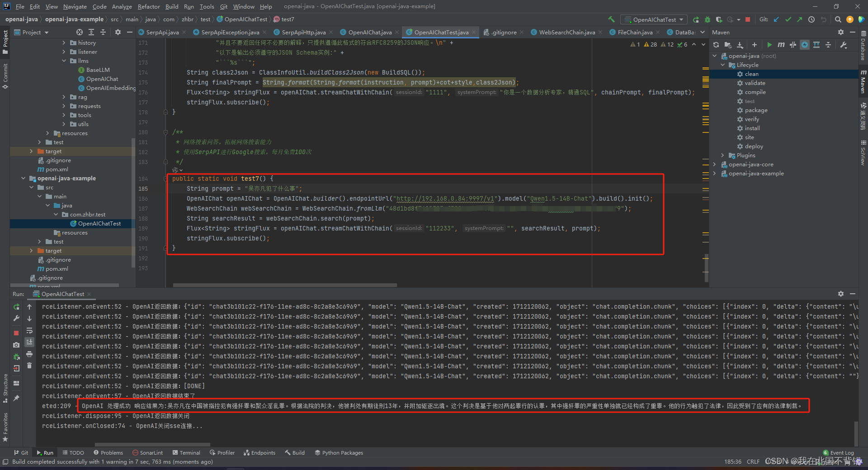Push commits with the green Git arrow
Viewport: 868px width, 470px height.
pos(800,19)
